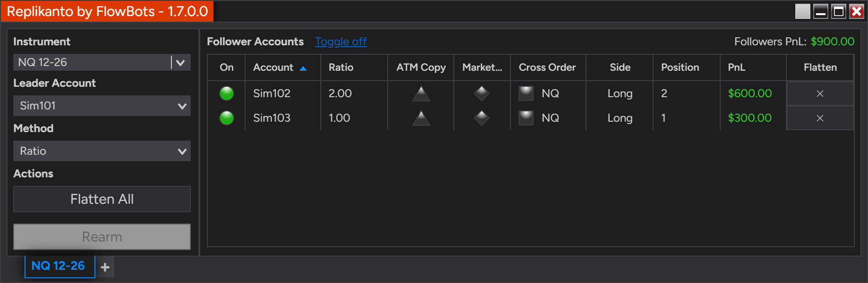Toggle the Market diamond icon for Sim102
Screen dimensions: 868x283
(x=481, y=93)
